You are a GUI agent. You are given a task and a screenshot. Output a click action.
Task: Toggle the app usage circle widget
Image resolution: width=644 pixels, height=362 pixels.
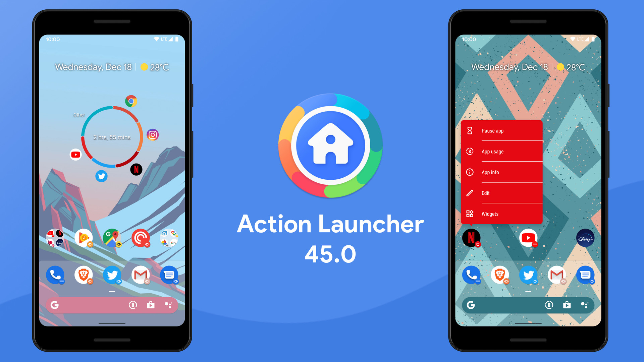(112, 137)
